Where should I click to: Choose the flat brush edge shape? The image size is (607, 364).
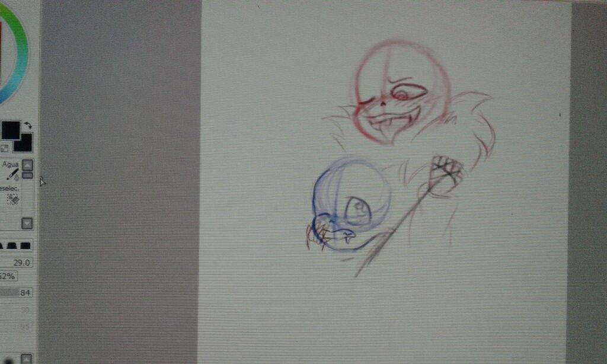25,245
